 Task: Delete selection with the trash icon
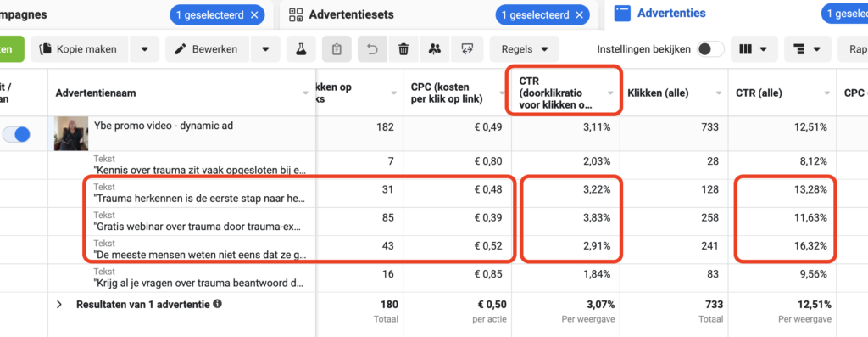(403, 49)
